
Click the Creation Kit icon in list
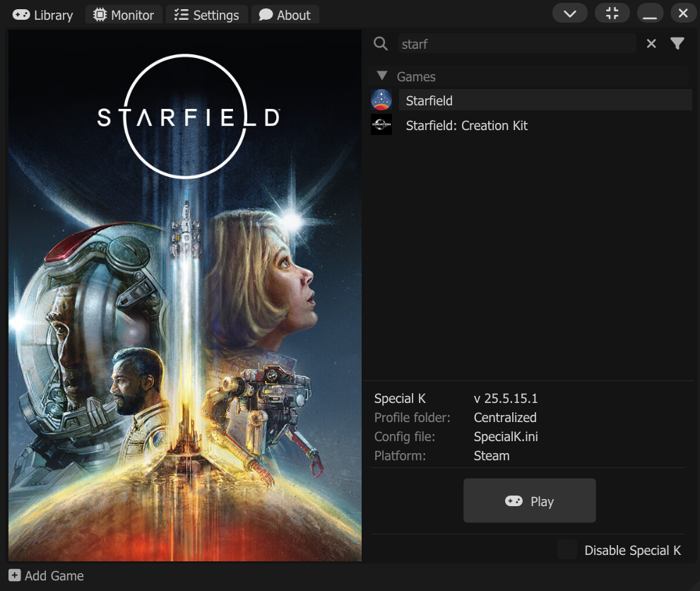pyautogui.click(x=381, y=125)
